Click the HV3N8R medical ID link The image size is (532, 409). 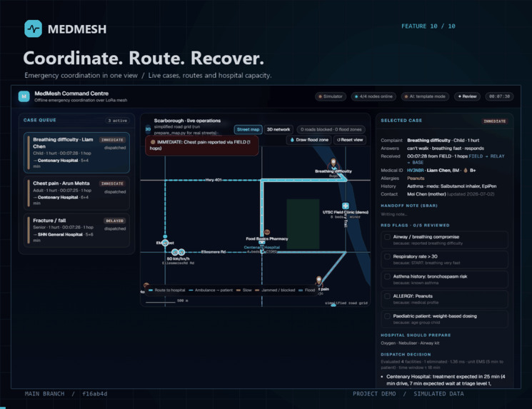(x=416, y=171)
